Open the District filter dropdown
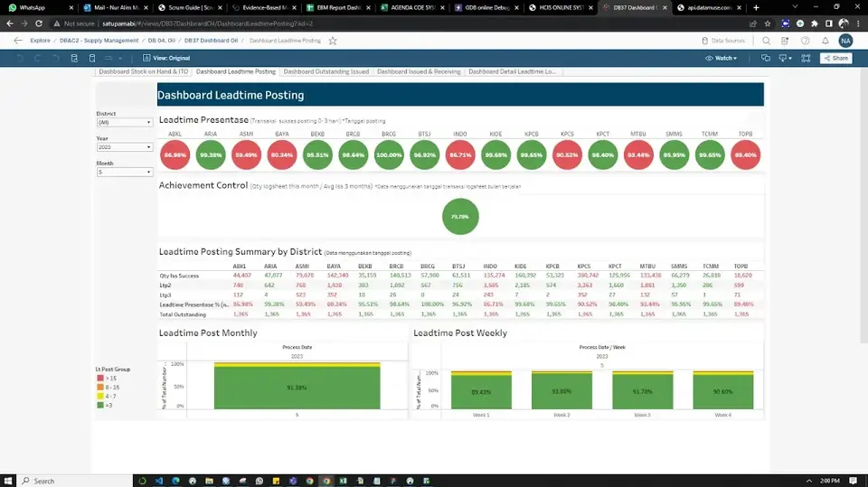Image resolution: width=868 pixels, height=487 pixels. click(124, 122)
